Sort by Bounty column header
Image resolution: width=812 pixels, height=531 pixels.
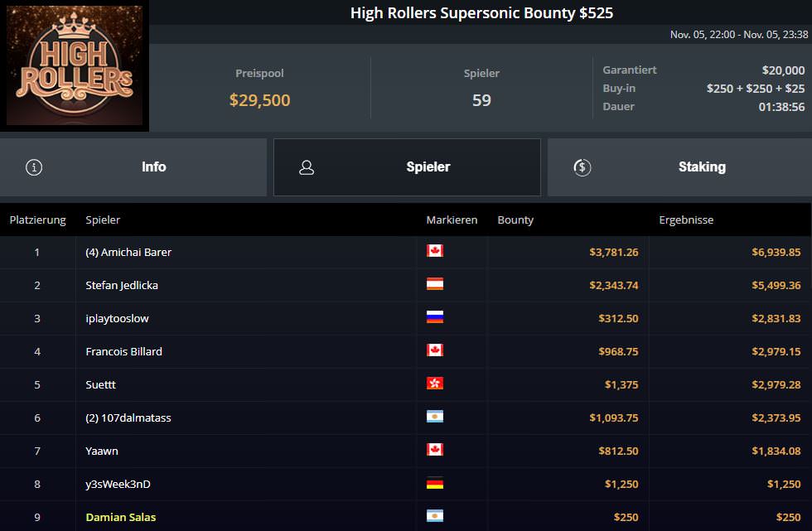click(x=515, y=220)
